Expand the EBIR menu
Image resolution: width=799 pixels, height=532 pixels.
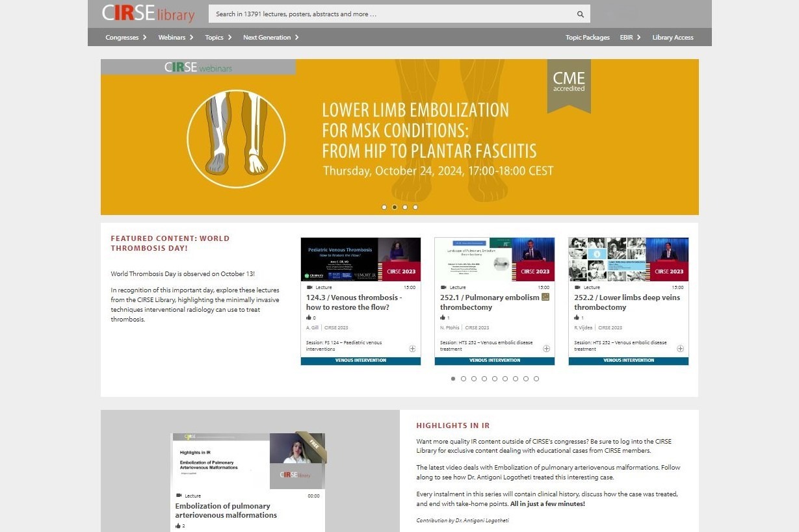[630, 37]
